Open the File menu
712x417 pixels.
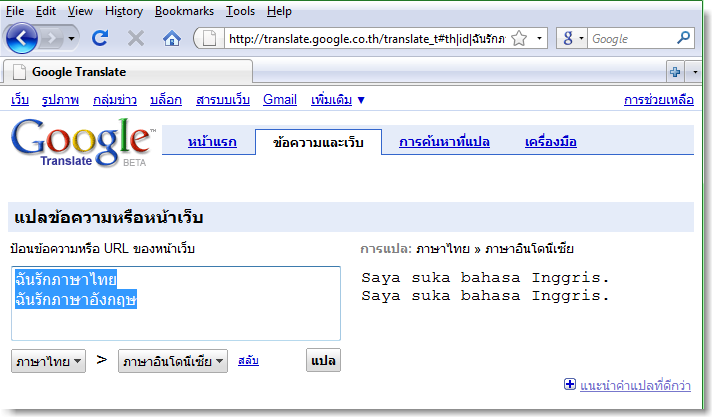15,11
